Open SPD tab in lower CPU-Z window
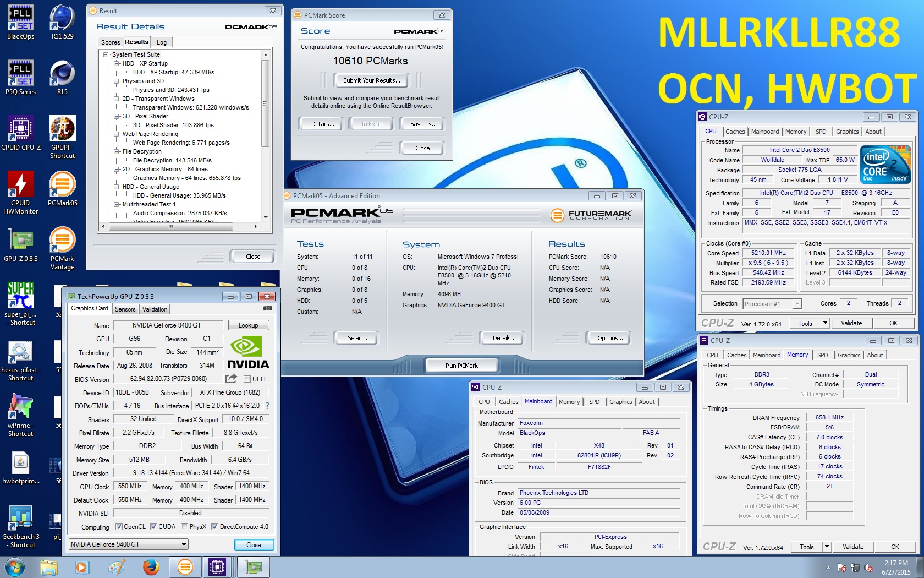 click(822, 355)
